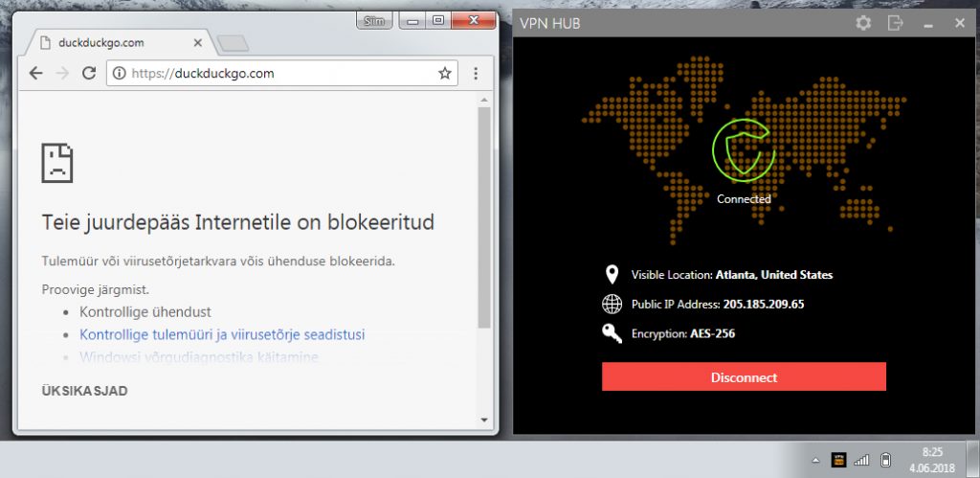This screenshot has height=478, width=980.
Task: Disconnect from the VPN
Action: pos(744,376)
